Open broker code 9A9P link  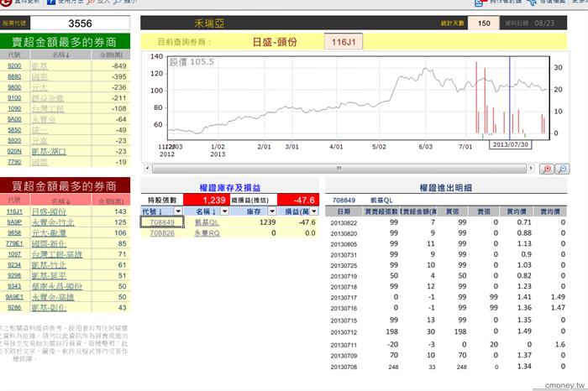click(14, 222)
